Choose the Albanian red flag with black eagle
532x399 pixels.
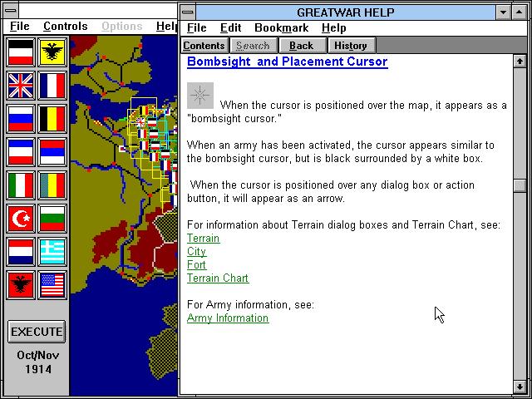point(21,285)
